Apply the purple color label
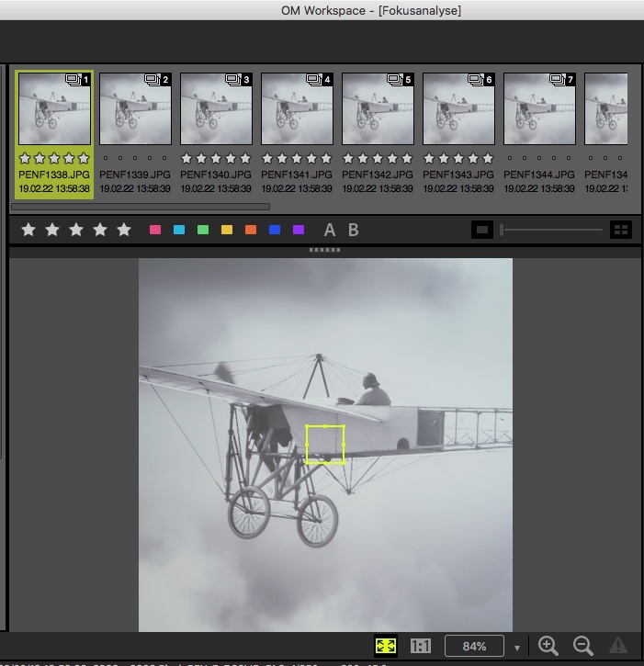Image resolution: width=644 pixels, height=666 pixels. [299, 230]
